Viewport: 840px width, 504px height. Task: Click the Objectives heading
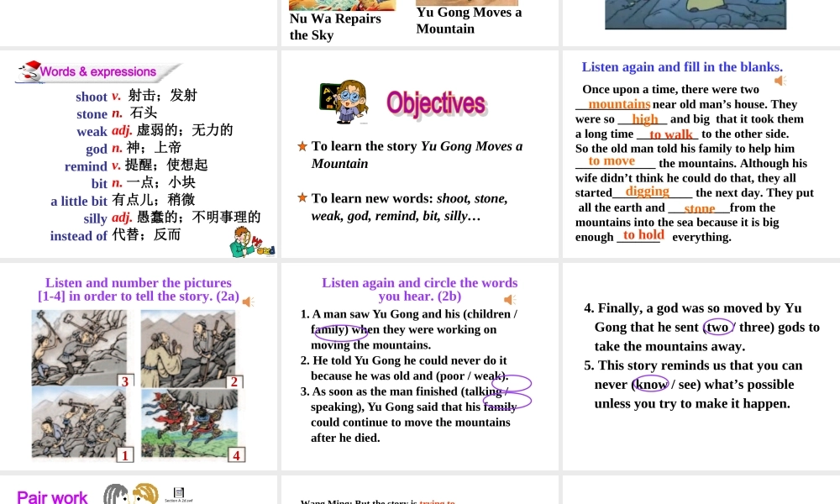[436, 103]
